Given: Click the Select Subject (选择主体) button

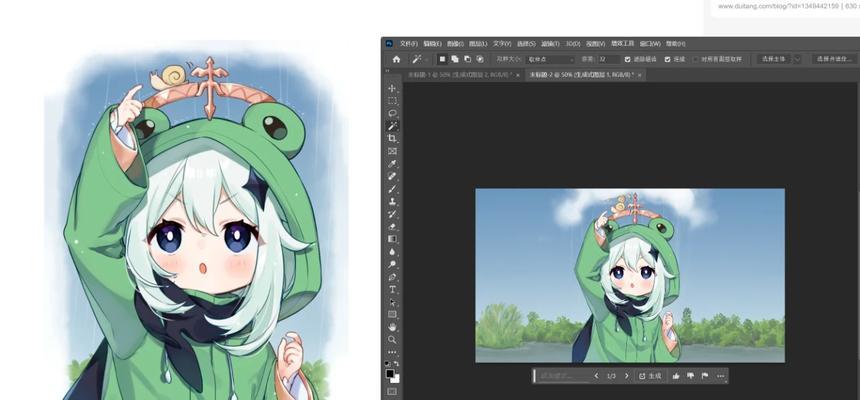Looking at the screenshot, I should (x=774, y=59).
